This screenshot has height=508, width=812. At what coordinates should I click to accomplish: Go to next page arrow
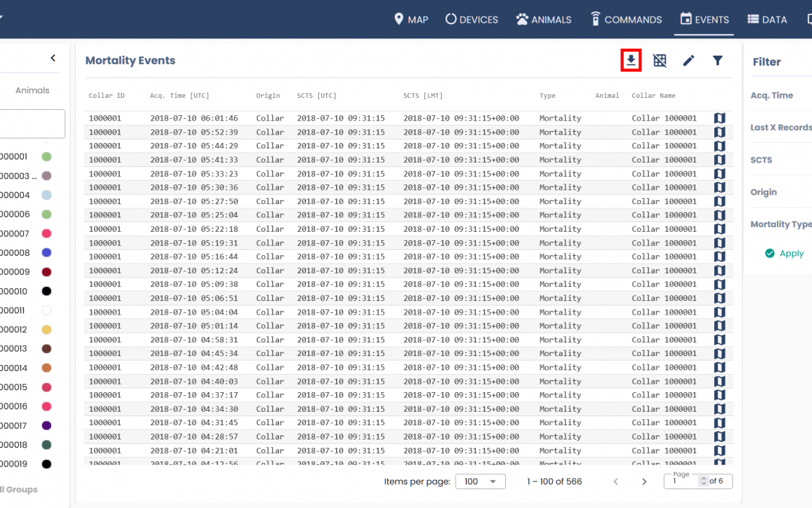pos(644,482)
